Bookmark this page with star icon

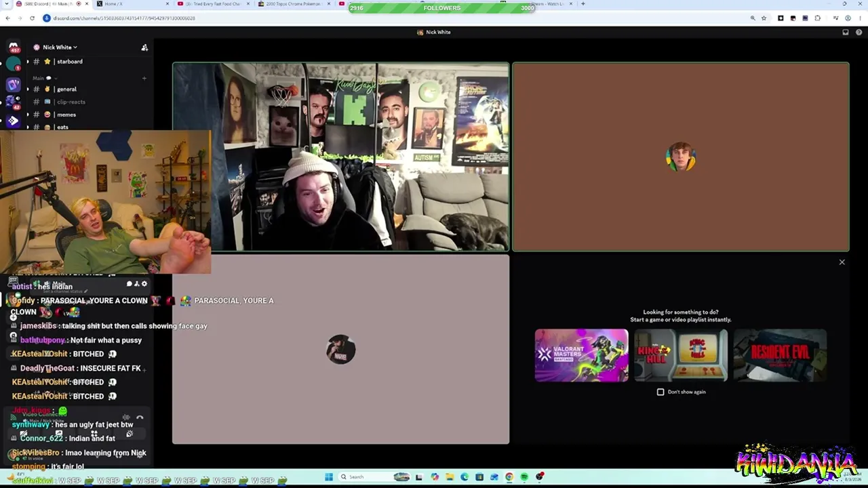pos(764,18)
